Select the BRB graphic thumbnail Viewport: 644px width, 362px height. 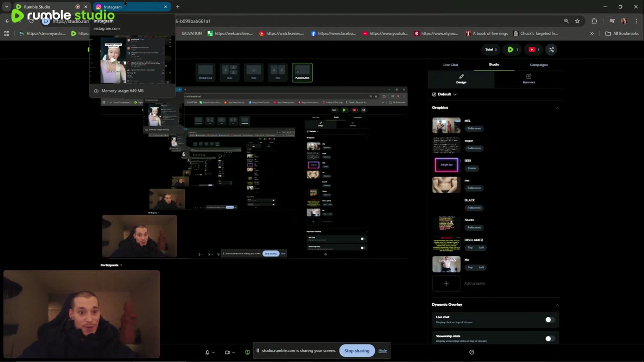[446, 165]
